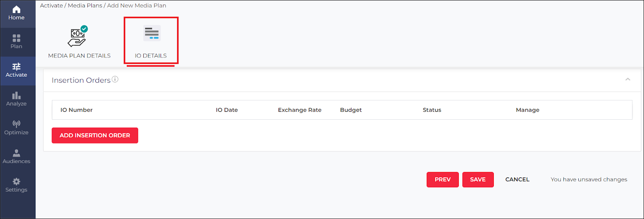644x219 pixels.
Task: Click the Activate breadcrumb link
Action: click(52, 6)
